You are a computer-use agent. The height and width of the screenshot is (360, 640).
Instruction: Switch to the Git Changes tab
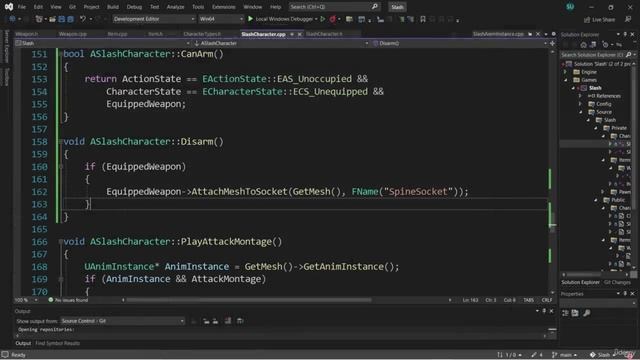pos(617,282)
